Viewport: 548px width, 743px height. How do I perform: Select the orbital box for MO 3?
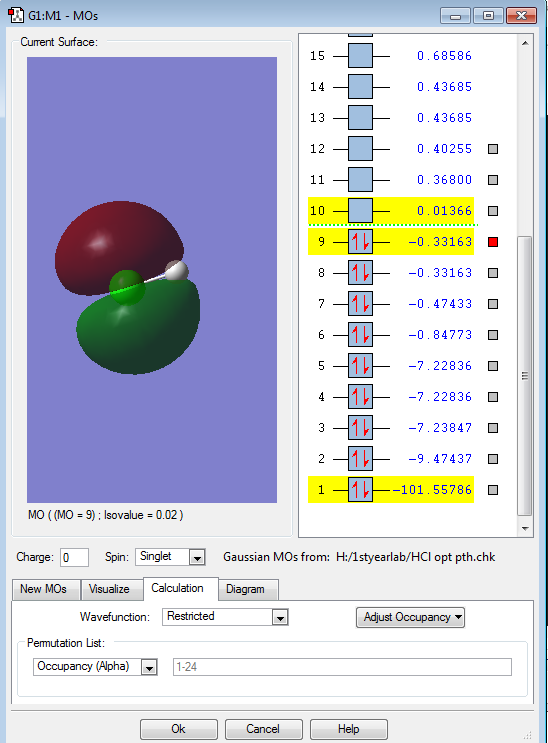click(360, 427)
